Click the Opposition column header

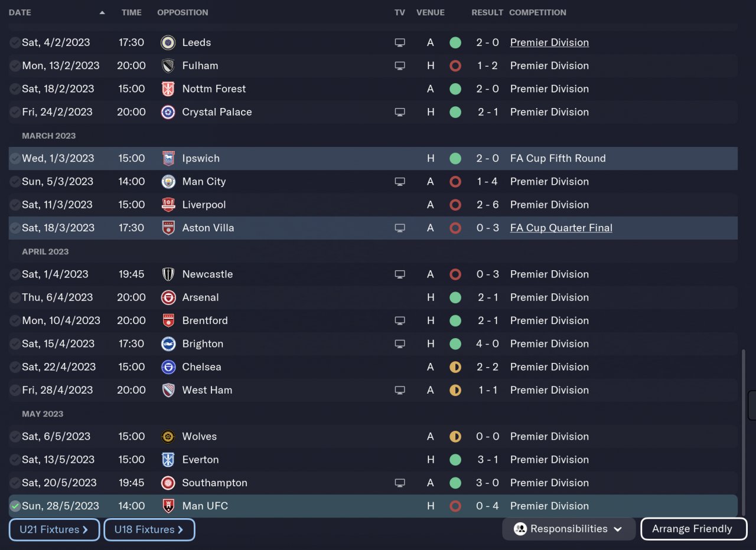(183, 12)
